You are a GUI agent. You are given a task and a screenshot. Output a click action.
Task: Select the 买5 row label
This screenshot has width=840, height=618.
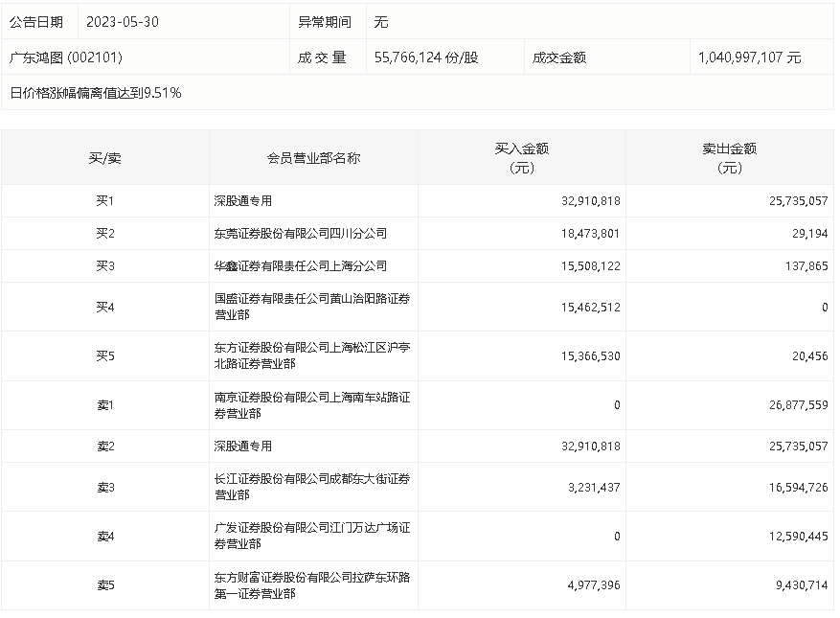(105, 356)
